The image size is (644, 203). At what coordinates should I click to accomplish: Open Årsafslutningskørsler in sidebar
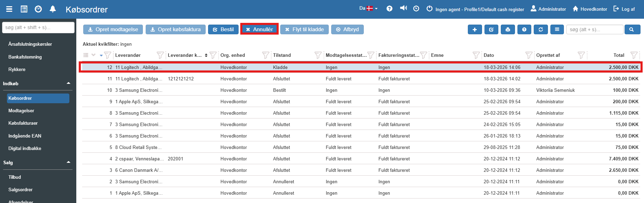pos(30,44)
